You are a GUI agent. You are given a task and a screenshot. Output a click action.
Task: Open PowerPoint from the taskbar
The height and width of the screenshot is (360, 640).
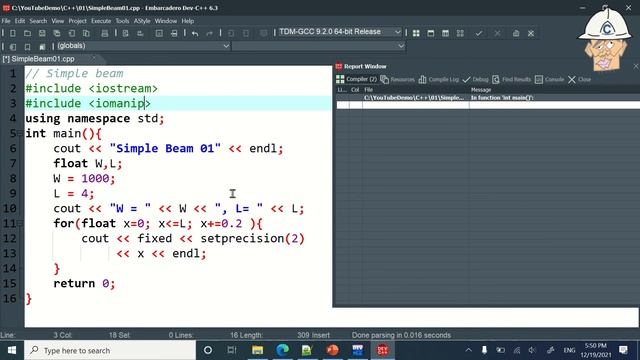(x=332, y=350)
